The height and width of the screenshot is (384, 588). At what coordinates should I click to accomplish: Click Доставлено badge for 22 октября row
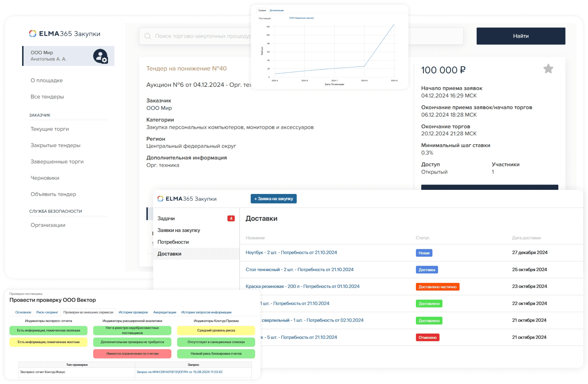[x=429, y=304]
